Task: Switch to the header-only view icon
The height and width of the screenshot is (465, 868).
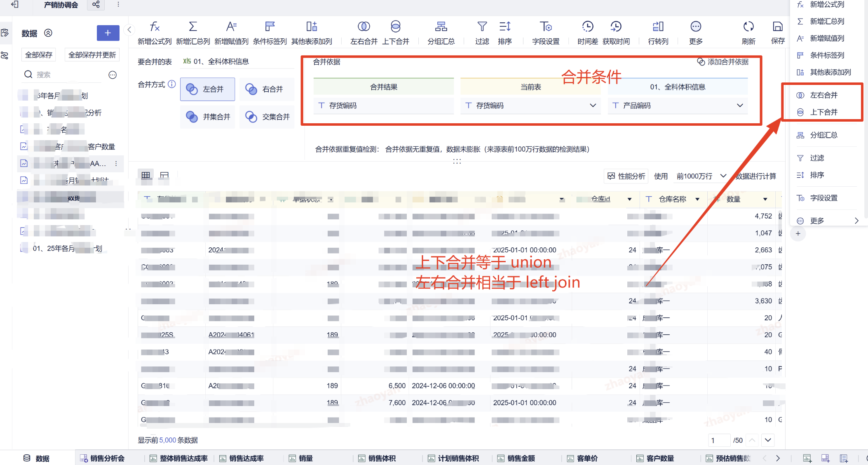Action: [x=164, y=176]
